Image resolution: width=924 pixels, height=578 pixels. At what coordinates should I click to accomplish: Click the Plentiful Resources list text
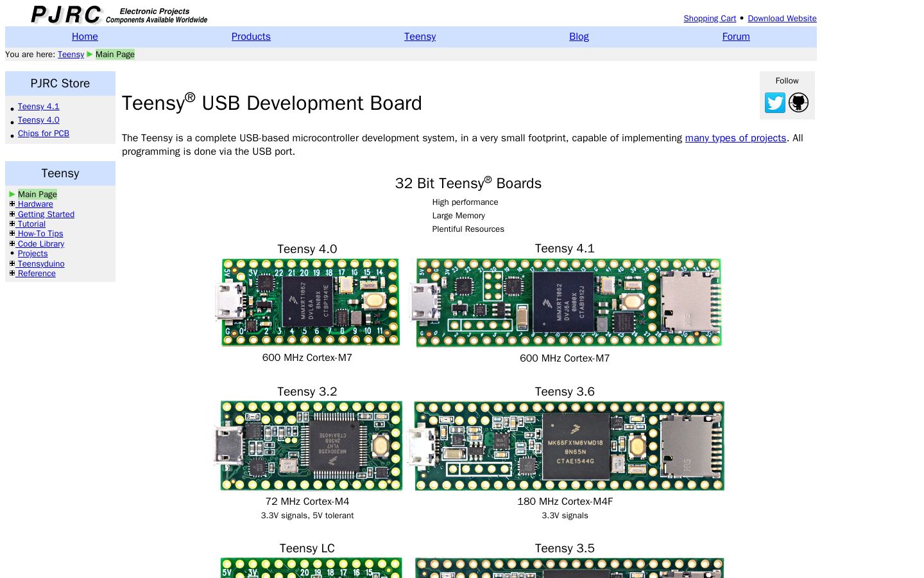(x=468, y=229)
